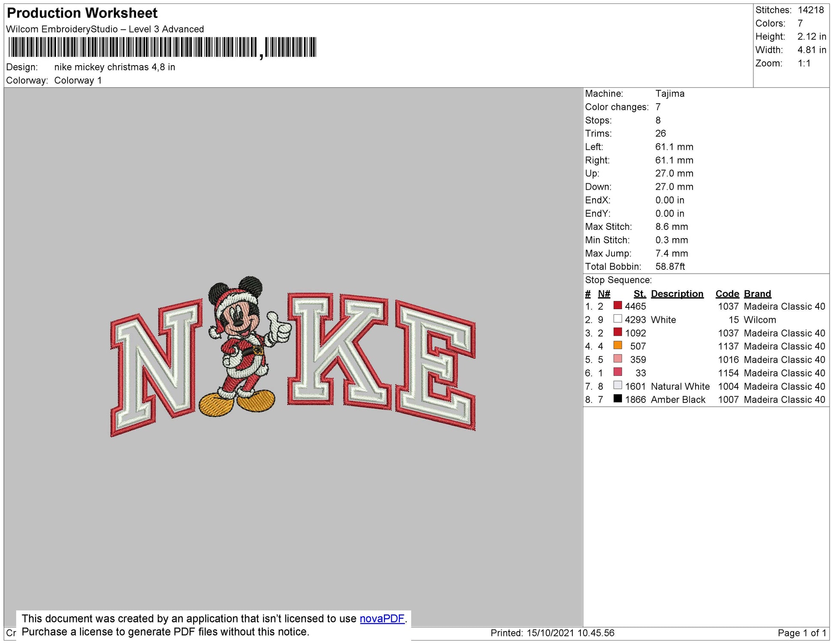Click code '1137' in stop 4

pos(728,346)
